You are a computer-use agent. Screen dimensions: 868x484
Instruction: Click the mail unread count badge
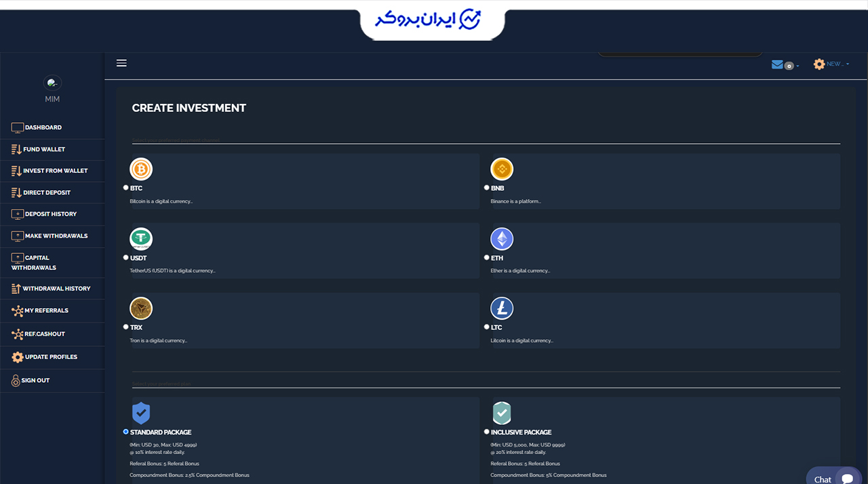point(789,66)
